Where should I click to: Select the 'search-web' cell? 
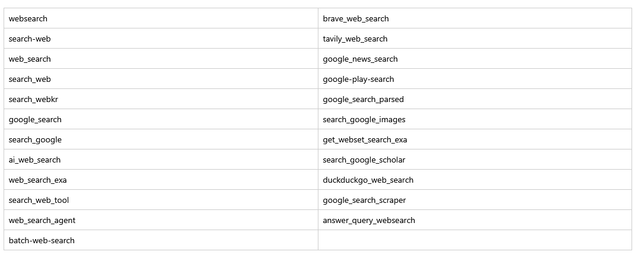tap(30, 39)
